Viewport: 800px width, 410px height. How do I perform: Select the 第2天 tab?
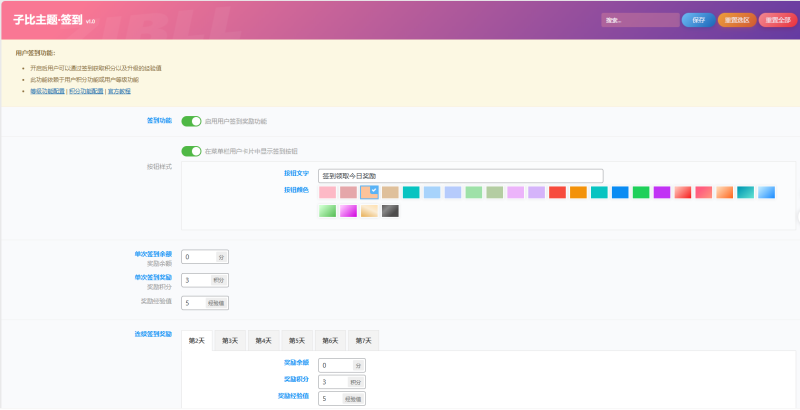[197, 341]
